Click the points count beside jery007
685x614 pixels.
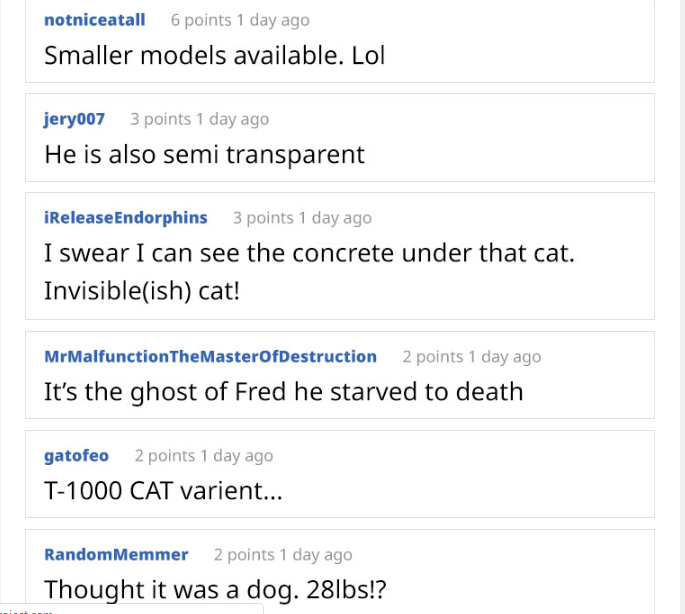click(x=160, y=119)
